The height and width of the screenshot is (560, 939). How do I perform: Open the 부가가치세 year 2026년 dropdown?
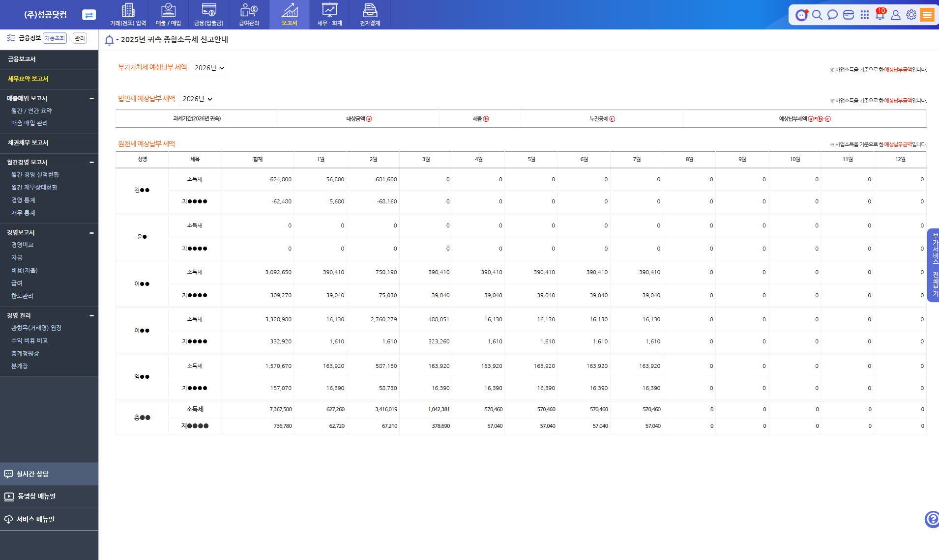click(x=208, y=68)
